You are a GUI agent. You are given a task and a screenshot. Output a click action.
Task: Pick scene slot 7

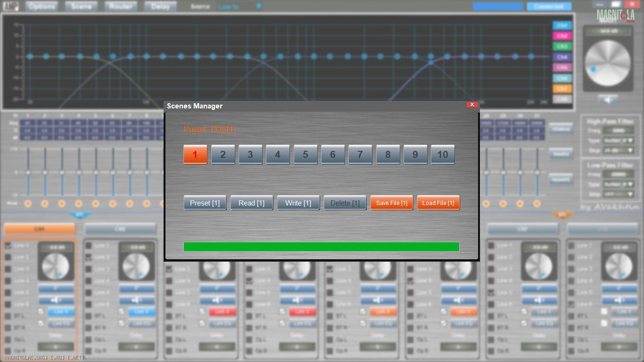tap(360, 155)
